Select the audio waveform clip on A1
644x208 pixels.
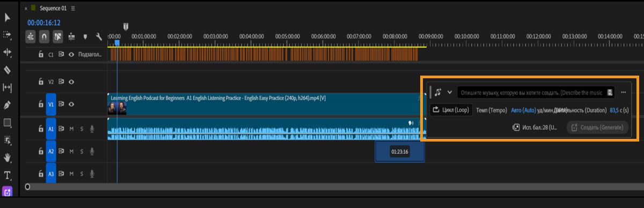click(x=267, y=129)
